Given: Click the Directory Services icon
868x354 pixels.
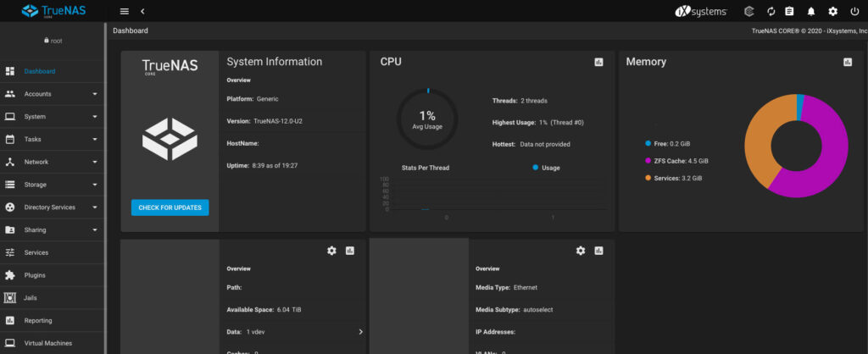Looking at the screenshot, I should pos(9,207).
